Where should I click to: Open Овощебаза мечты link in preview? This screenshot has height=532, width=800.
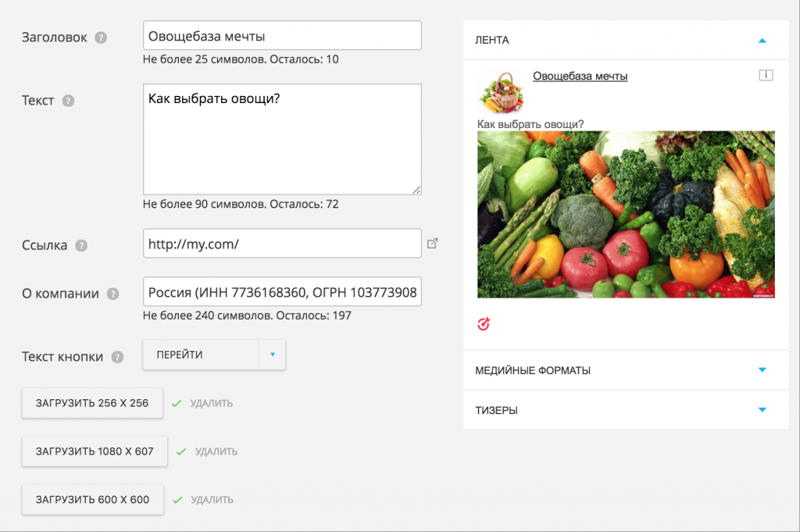click(x=580, y=76)
